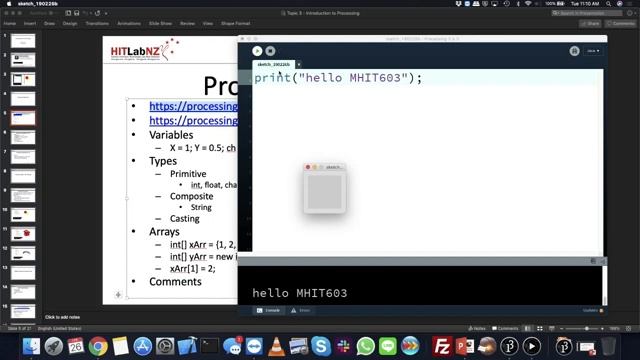
Task: Open the Animations ribbon tab
Action: [129, 24]
